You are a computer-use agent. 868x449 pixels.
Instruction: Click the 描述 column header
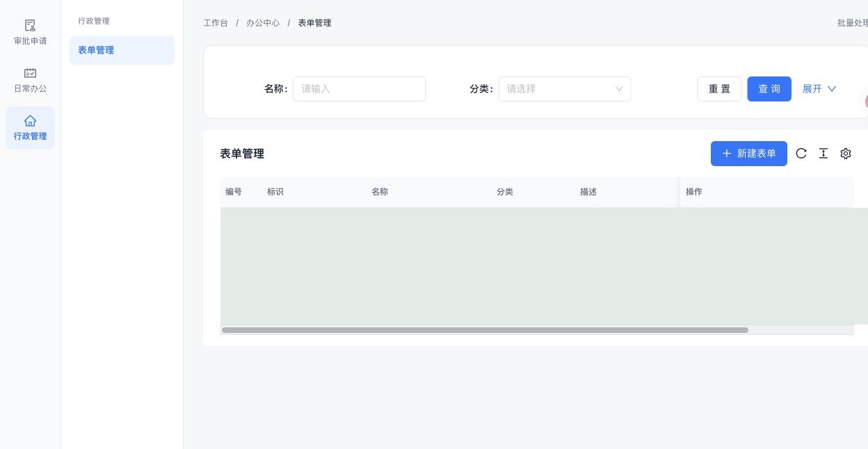pos(588,192)
